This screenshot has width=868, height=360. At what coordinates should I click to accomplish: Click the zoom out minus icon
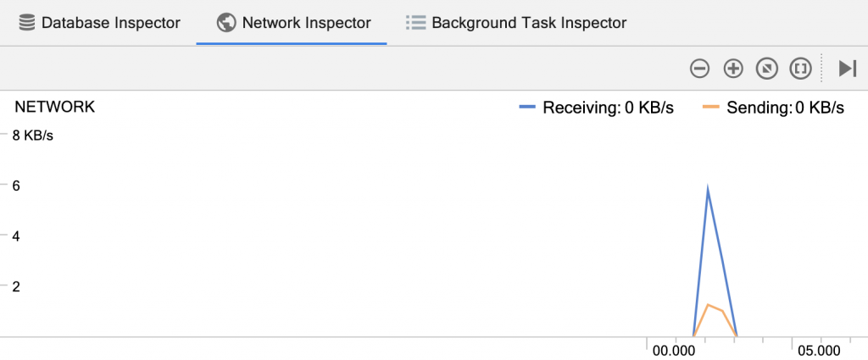pos(699,69)
